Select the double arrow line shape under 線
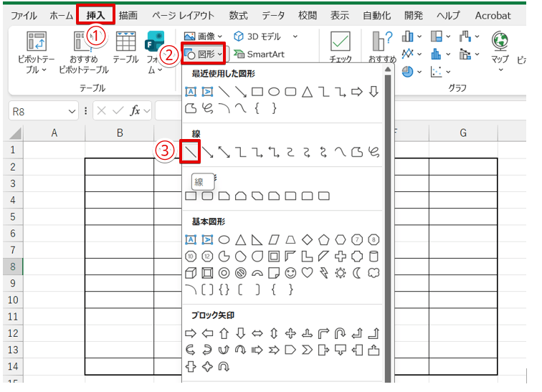The height and width of the screenshot is (392, 542). coord(224,152)
